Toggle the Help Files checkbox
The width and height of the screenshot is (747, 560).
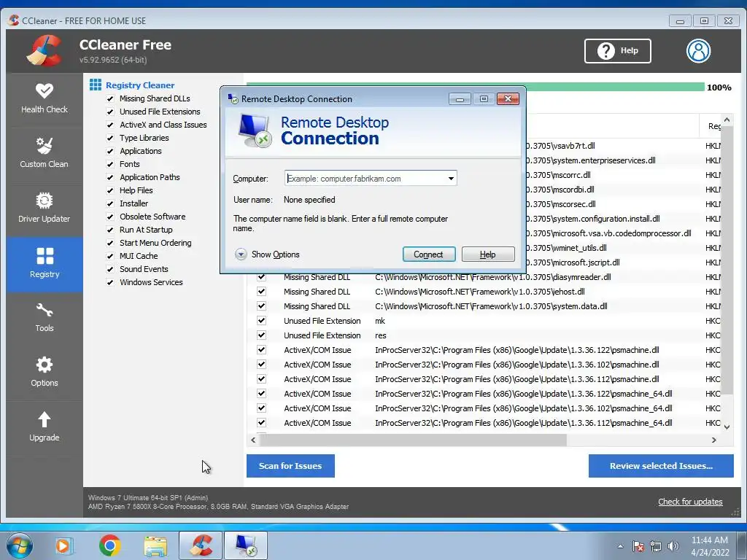pyautogui.click(x=110, y=190)
